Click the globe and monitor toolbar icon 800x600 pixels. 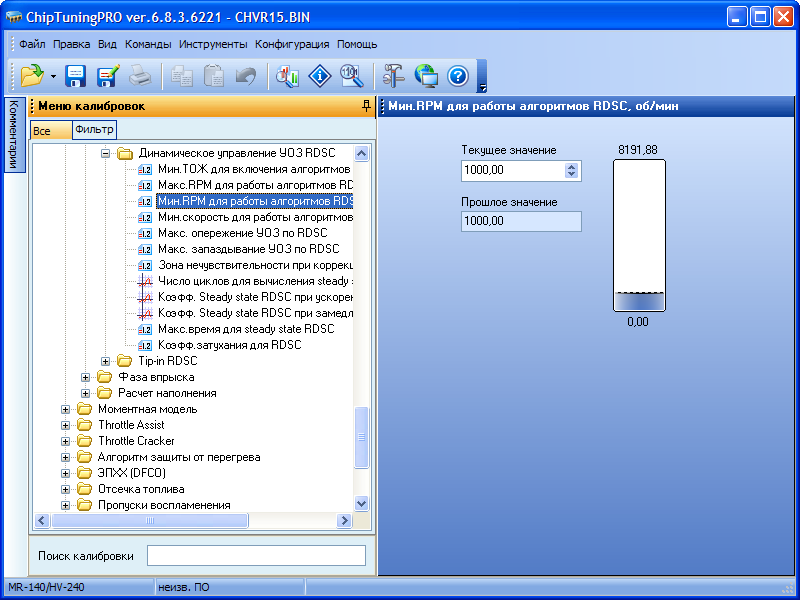(426, 75)
